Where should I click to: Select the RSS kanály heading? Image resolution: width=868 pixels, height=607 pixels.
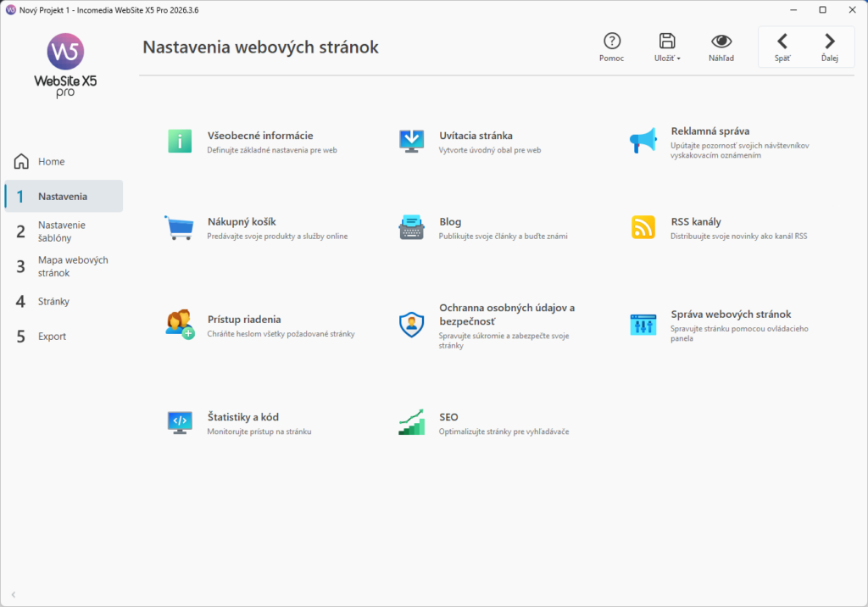(x=696, y=222)
